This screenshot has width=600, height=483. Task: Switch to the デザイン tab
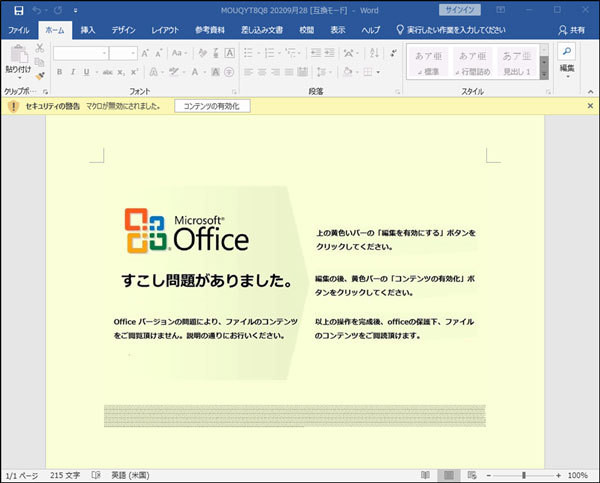point(123,30)
